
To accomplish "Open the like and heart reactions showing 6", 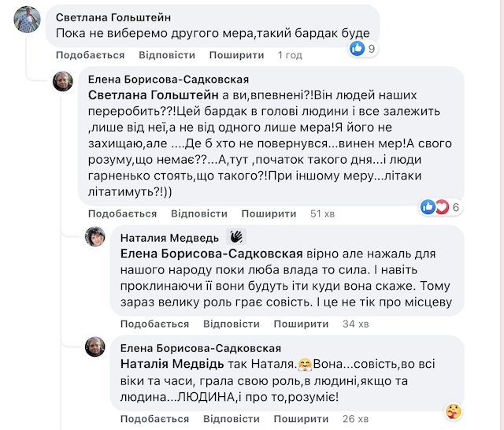I will (441, 207).
